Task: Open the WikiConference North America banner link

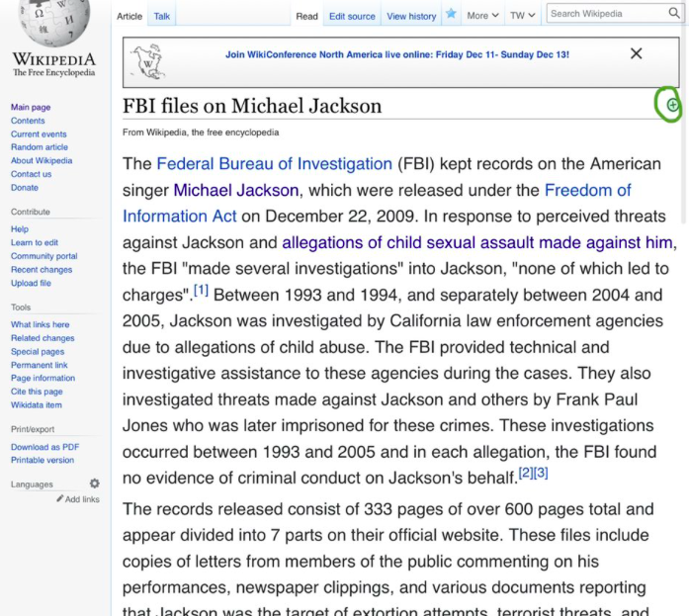Action: (397, 55)
